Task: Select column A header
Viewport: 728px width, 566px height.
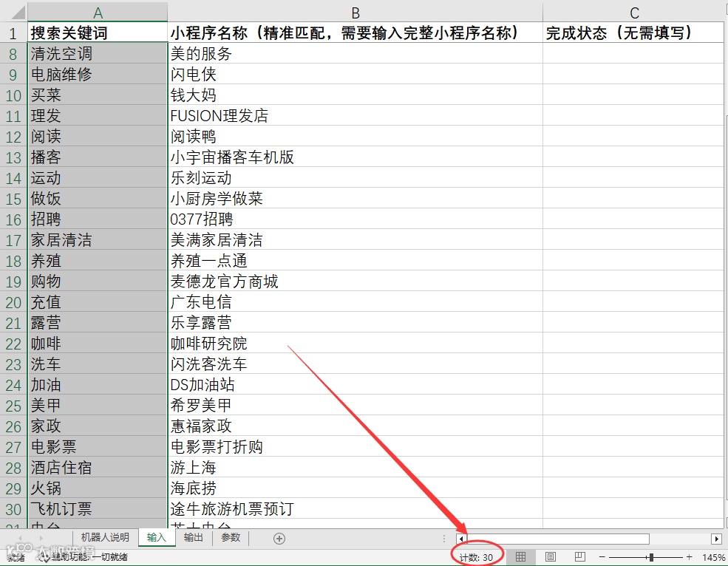Action: pyautogui.click(x=98, y=12)
